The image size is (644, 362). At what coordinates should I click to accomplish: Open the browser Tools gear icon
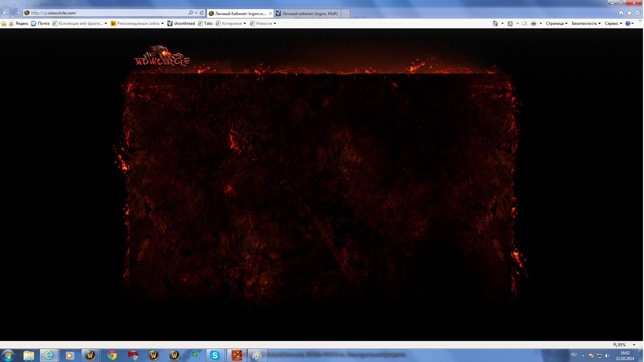pyautogui.click(x=638, y=13)
